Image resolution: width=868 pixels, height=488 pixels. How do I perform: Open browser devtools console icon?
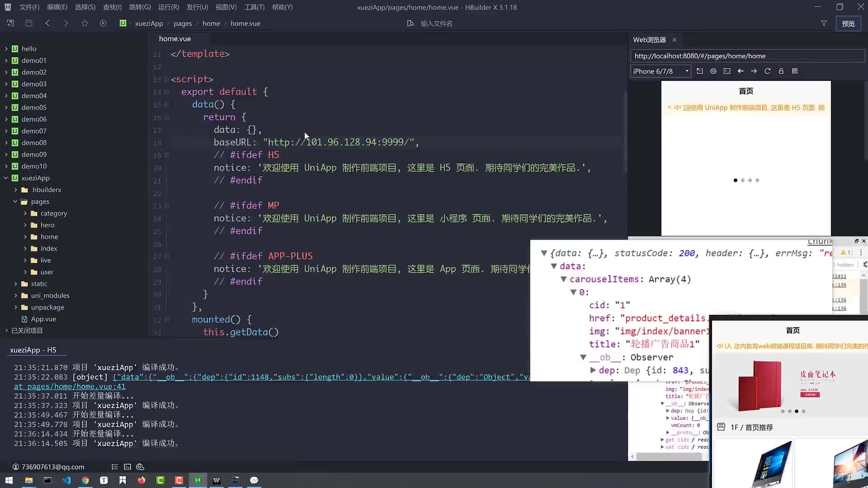point(727,71)
